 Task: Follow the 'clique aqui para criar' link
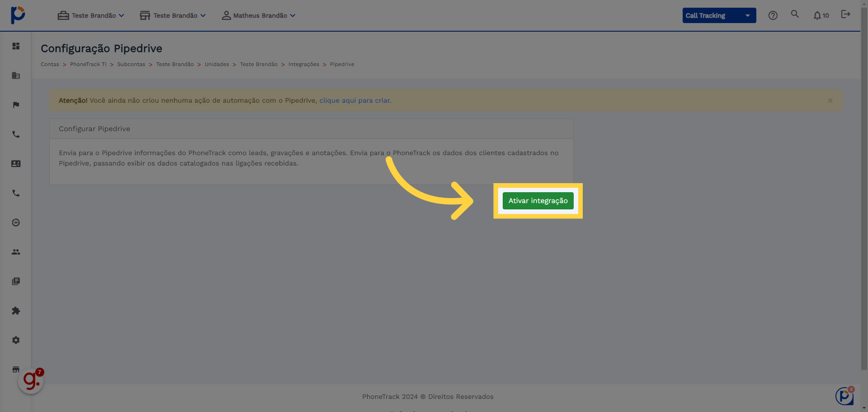[x=354, y=100]
